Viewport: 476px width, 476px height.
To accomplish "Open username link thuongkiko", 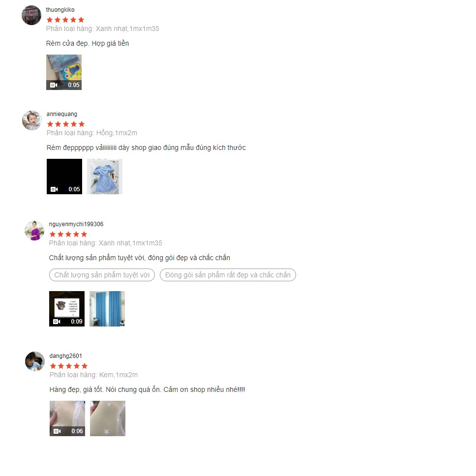I will (x=60, y=10).
